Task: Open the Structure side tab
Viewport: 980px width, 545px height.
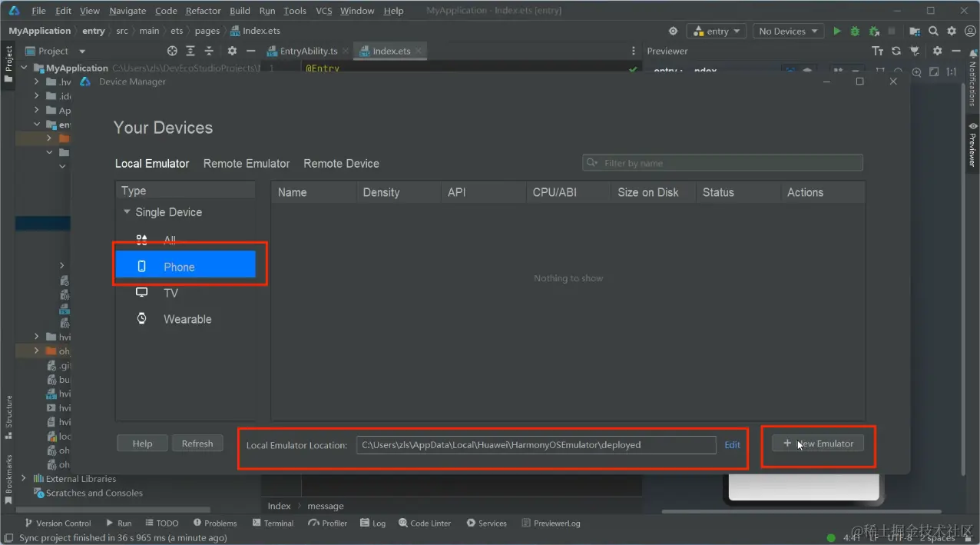Action: pos(8,417)
